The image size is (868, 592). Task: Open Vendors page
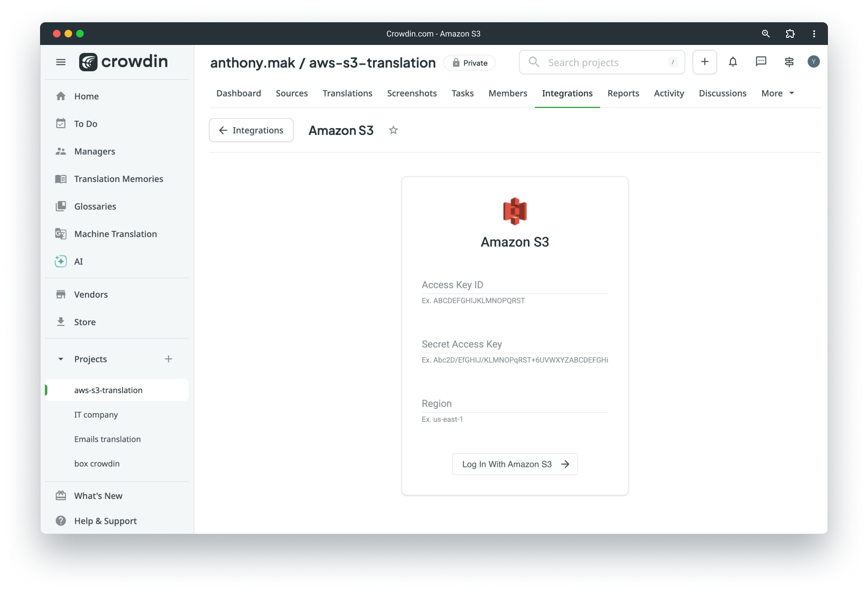117,295
